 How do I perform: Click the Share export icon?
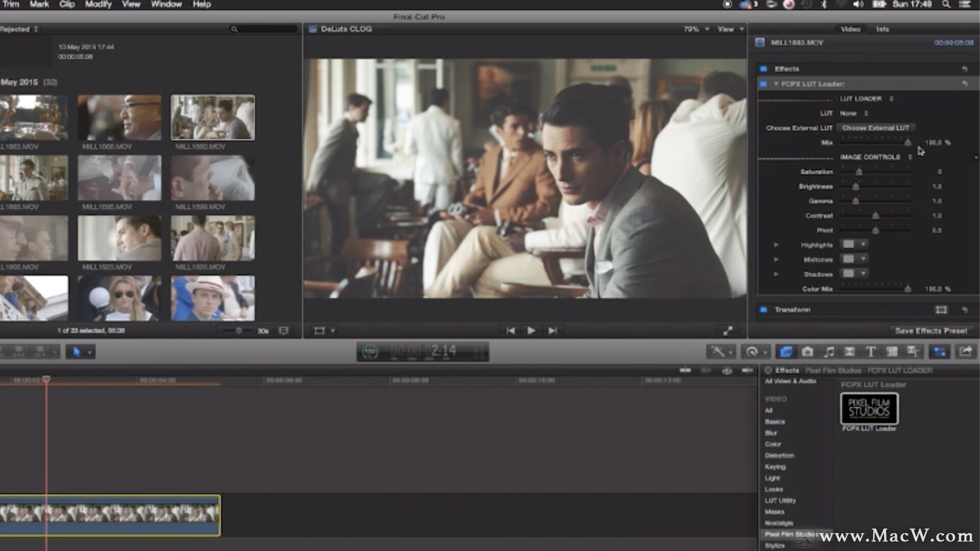[x=966, y=352]
